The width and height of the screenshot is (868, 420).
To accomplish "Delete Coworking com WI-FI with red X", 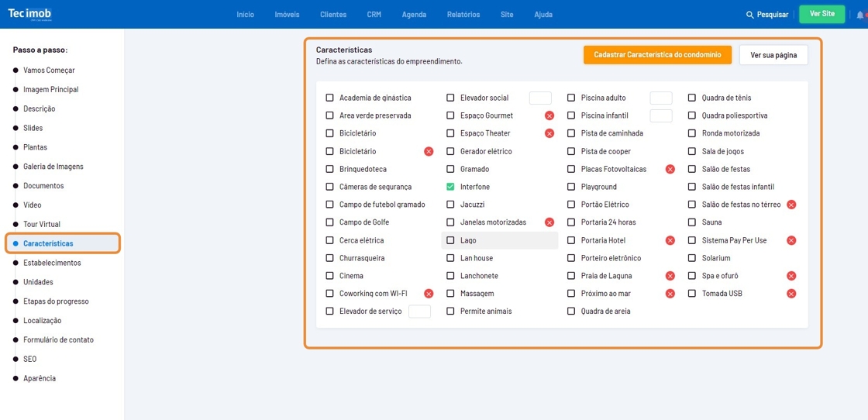I will [429, 294].
